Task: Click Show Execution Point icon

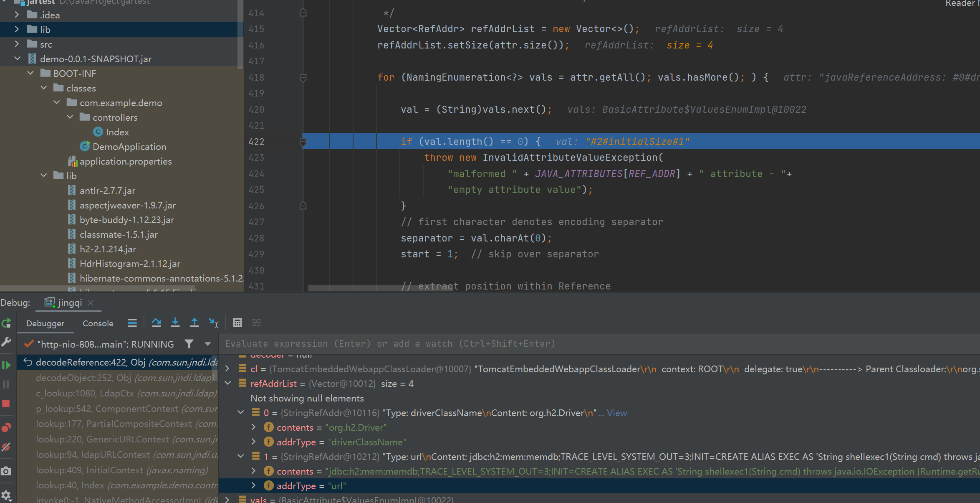Action: pyautogui.click(x=132, y=323)
